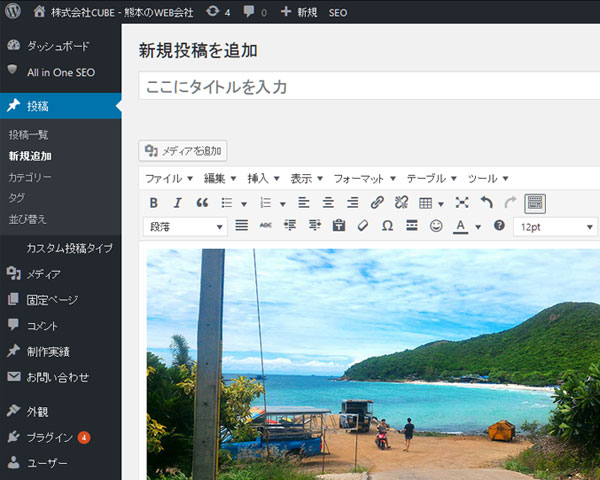Click the remove link icon
This screenshot has width=600, height=480.
point(401,203)
